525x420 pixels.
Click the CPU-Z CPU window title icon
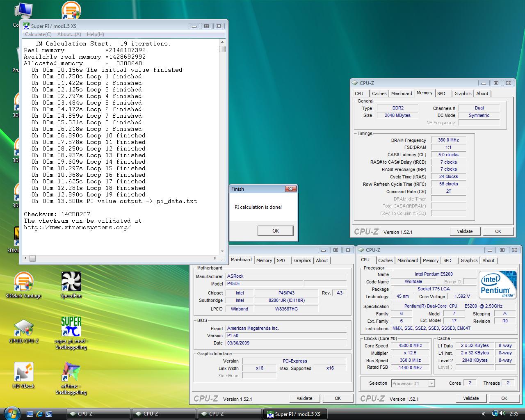point(362,250)
